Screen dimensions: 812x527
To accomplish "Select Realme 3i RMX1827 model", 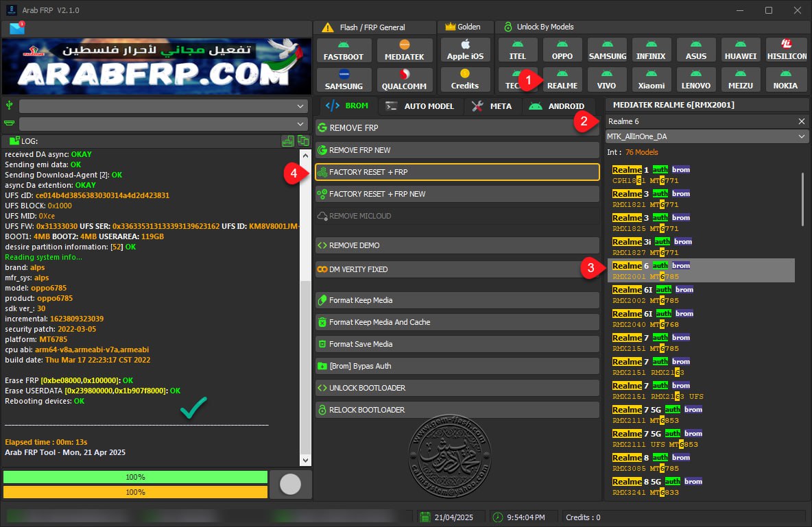I will coord(701,247).
